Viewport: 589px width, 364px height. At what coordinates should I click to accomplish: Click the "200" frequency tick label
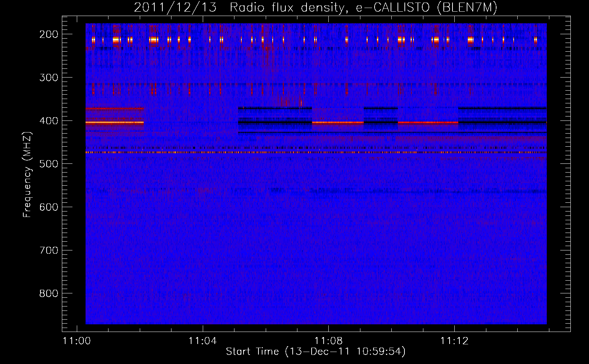click(49, 34)
